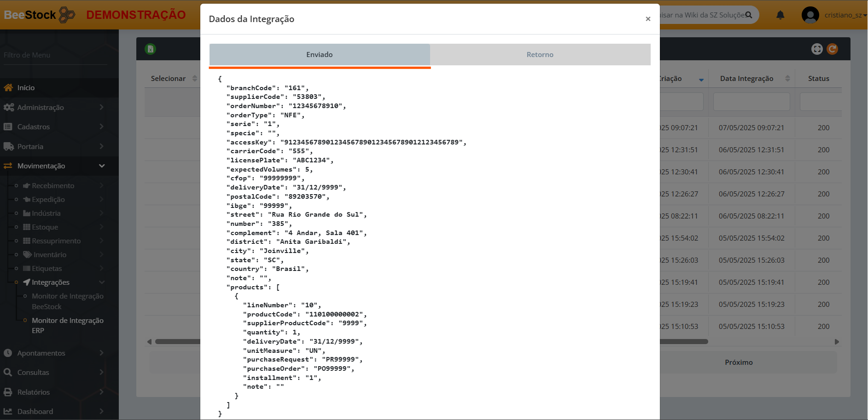Viewport: 868px width, 420px height.
Task: Switch to the Retorno tab
Action: coord(540,54)
